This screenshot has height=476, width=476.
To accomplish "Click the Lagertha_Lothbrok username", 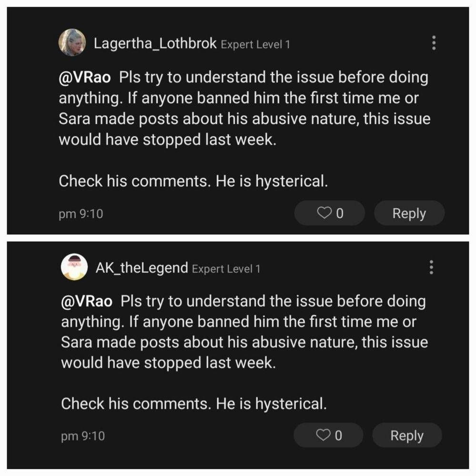I will click(155, 44).
